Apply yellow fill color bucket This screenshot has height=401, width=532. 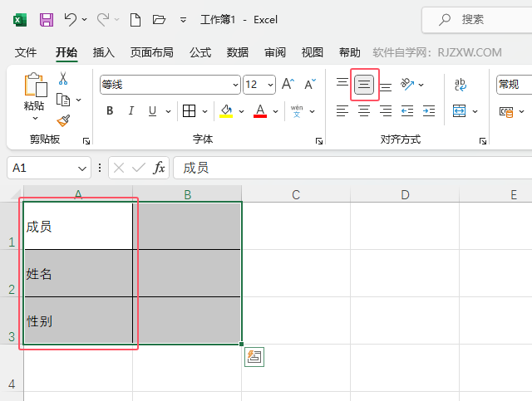[226, 111]
